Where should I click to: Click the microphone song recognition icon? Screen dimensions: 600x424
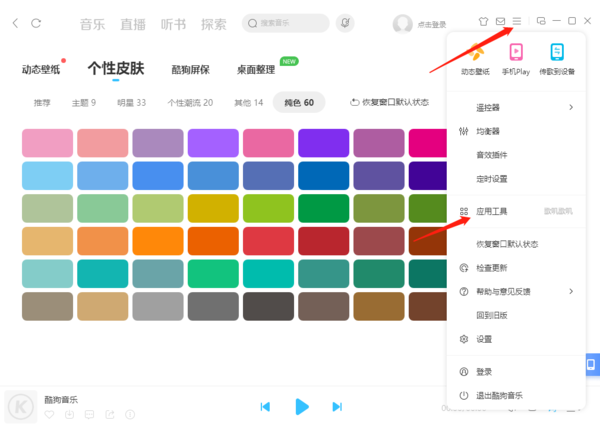pos(346,22)
